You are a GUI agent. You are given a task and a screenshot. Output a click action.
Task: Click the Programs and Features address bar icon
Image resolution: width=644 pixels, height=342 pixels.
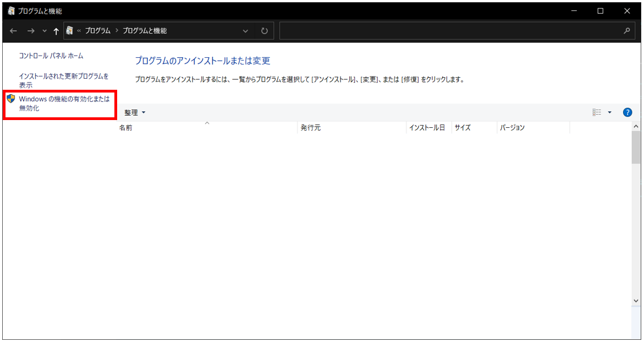(x=69, y=31)
